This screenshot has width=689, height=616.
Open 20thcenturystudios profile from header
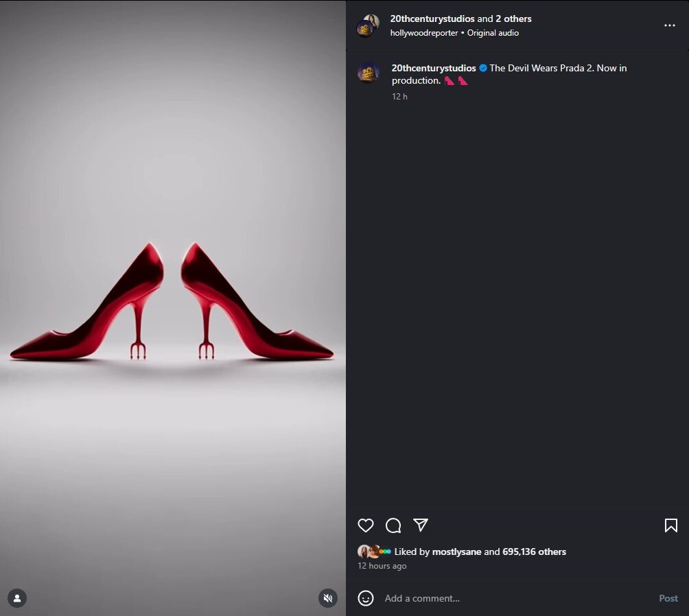point(432,19)
